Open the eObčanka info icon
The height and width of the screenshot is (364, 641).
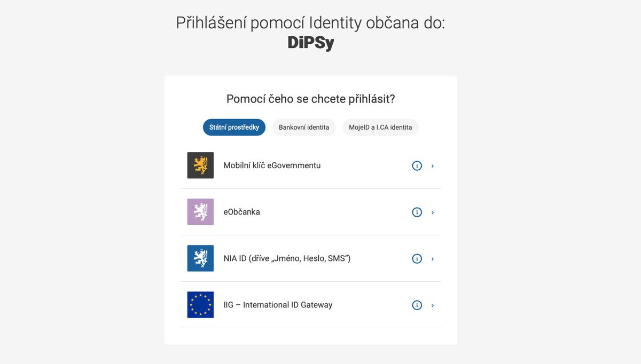click(x=417, y=212)
